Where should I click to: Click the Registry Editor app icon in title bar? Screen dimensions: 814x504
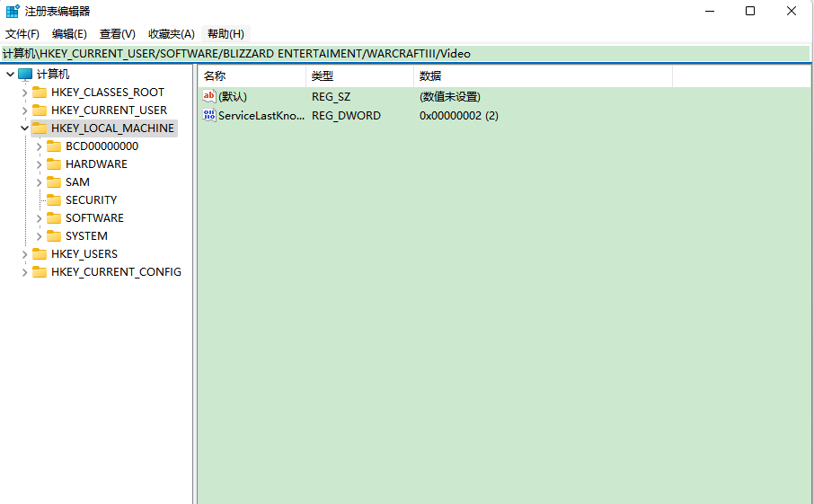[x=13, y=11]
